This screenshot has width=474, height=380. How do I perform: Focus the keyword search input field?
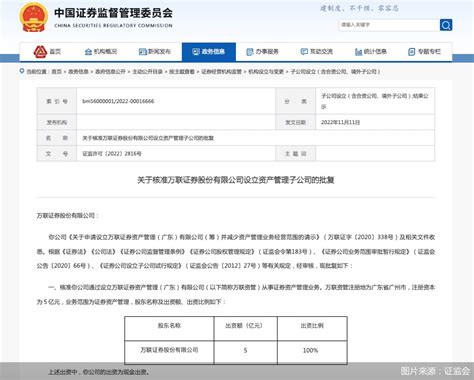[x=389, y=25]
